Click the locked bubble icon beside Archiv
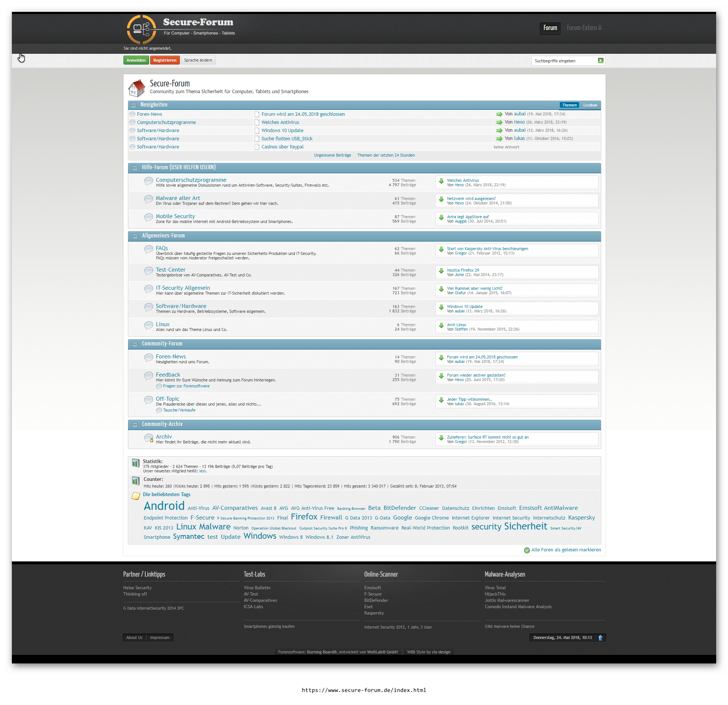The height and width of the screenshot is (705, 728). (x=149, y=438)
